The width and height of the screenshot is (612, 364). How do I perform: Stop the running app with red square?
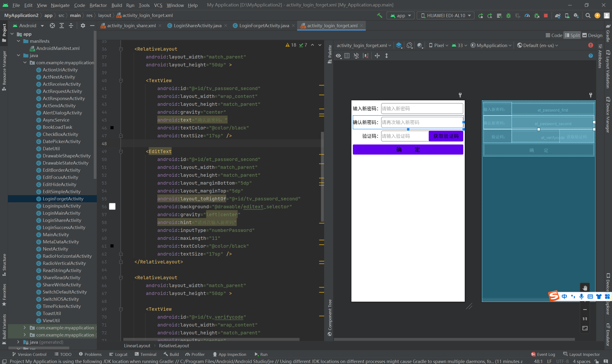[x=546, y=16]
